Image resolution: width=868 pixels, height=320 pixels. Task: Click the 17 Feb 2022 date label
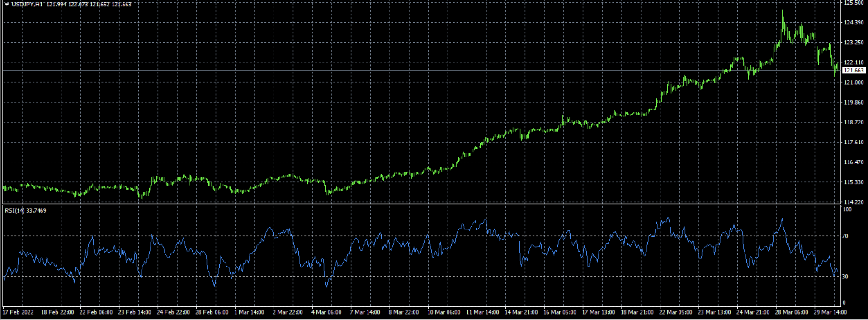[x=18, y=312]
